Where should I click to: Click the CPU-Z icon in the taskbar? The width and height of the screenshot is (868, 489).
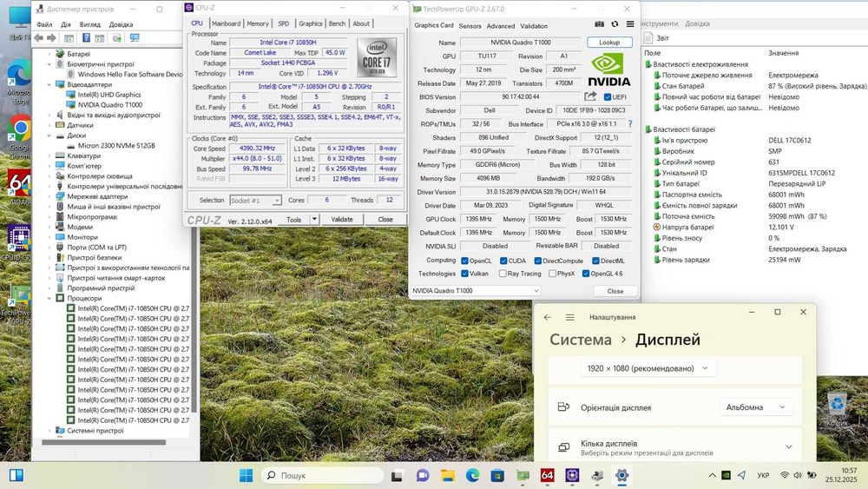[x=572, y=475]
